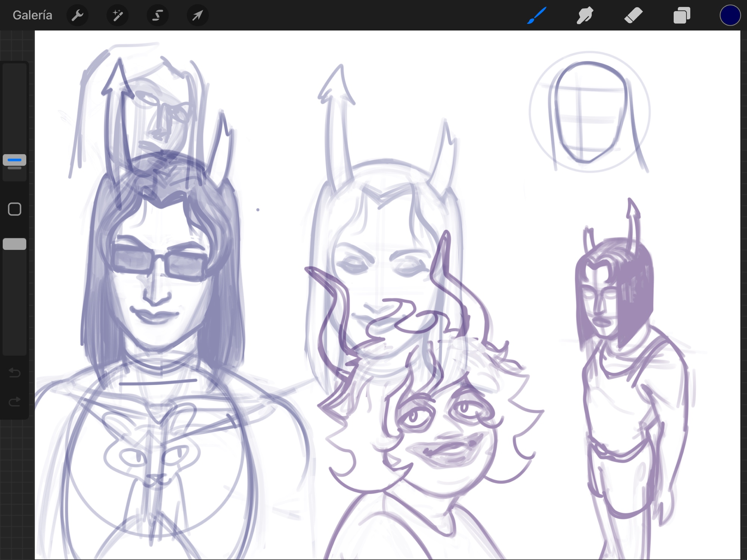This screenshot has width=747, height=560.
Task: Select the Paint brush tool
Action: coord(537,15)
